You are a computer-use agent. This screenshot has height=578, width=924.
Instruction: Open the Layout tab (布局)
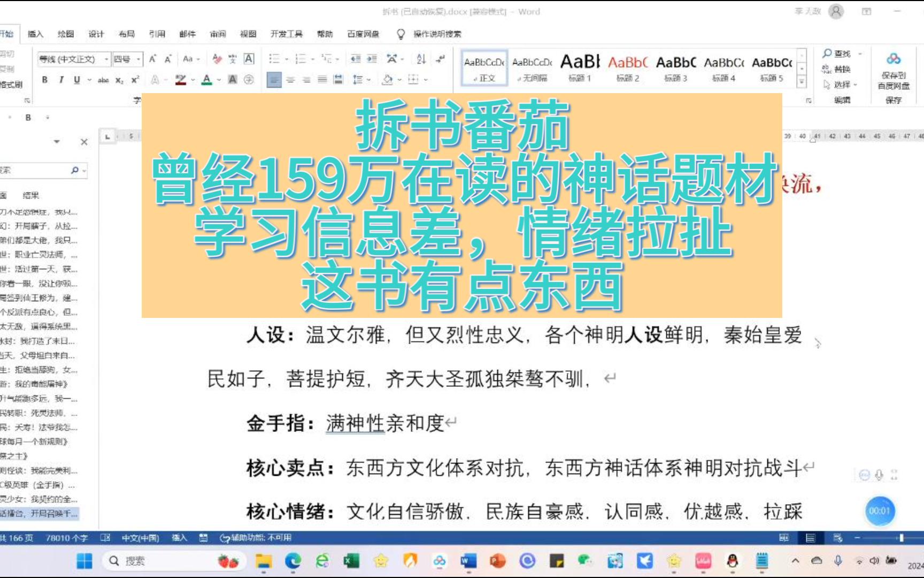127,34
